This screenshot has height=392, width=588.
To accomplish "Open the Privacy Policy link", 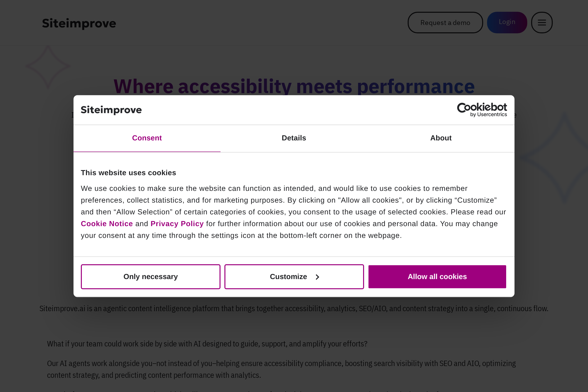I will click(x=177, y=223).
